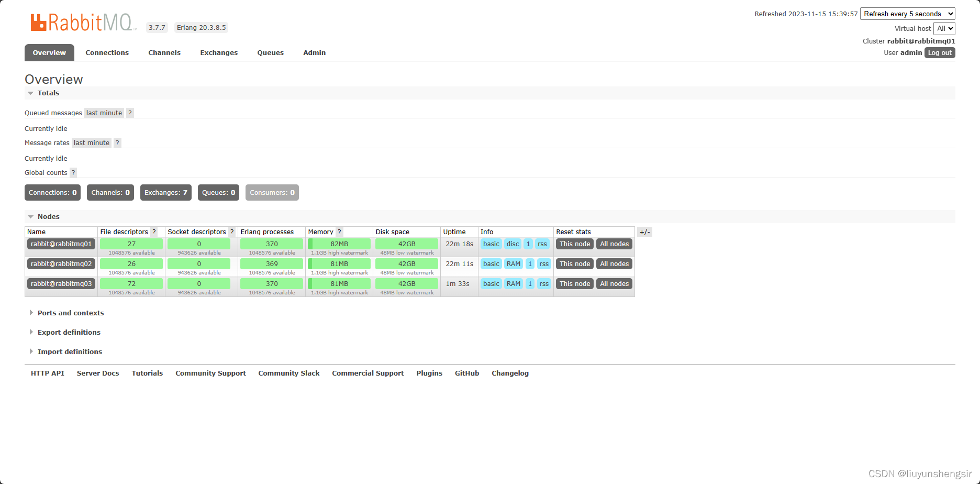Click the disc tag for rabbitmq01
Viewport: 980px width, 484px height.
click(513, 244)
